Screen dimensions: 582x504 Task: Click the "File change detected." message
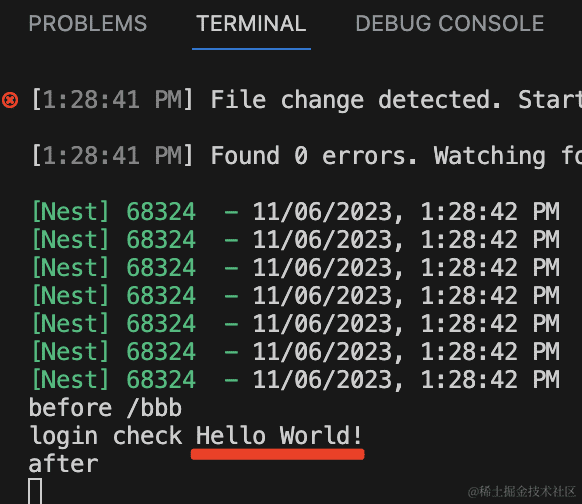point(356,100)
